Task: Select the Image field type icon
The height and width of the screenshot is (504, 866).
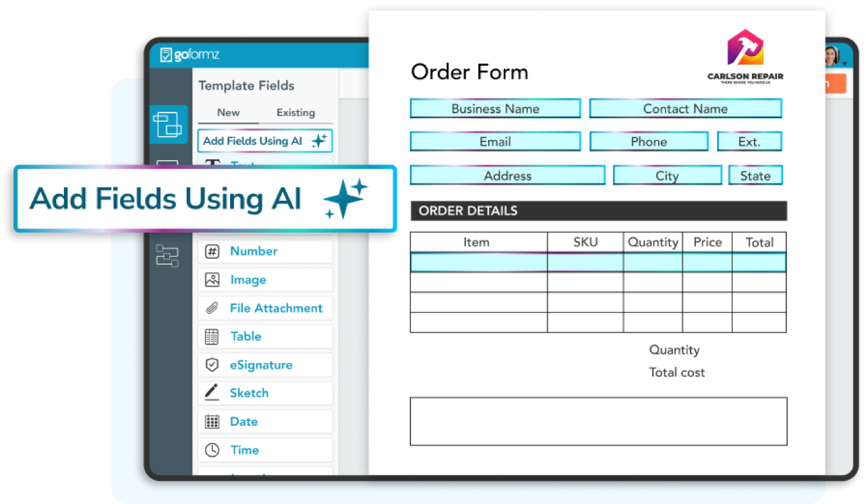Action: (212, 279)
